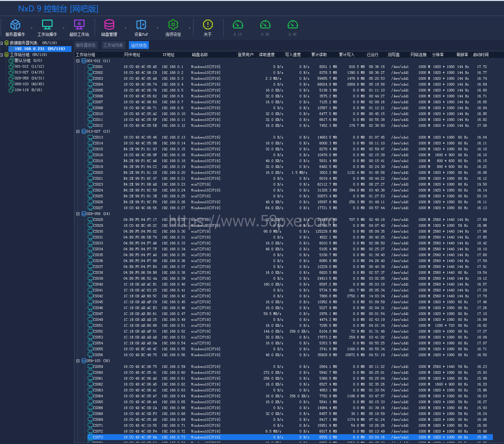The width and height of the screenshot is (504, 444).
Task: Collapse the 工作站分组 tree node
Action: tap(2, 55)
